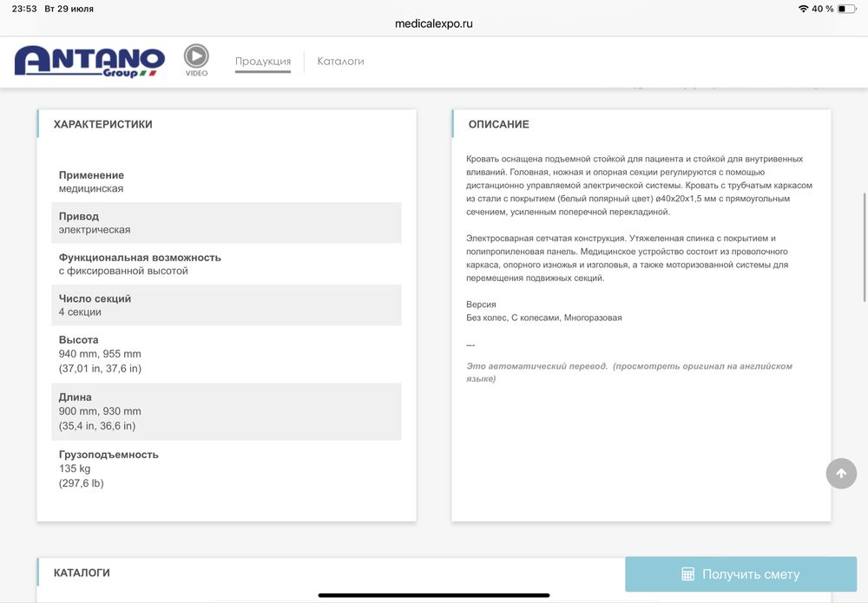Open the Antano Group logo link

pyautogui.click(x=89, y=61)
